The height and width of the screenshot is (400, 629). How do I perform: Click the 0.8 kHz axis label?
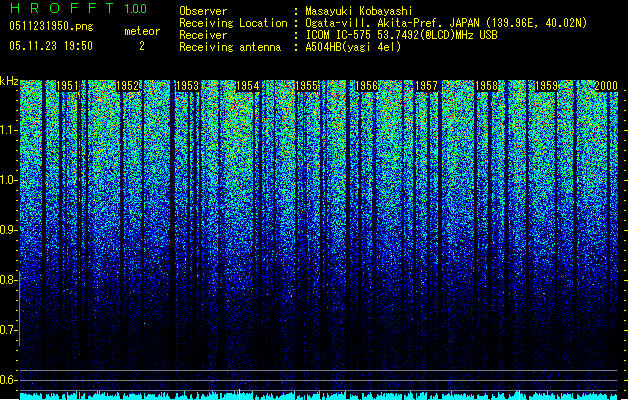pos(9,280)
